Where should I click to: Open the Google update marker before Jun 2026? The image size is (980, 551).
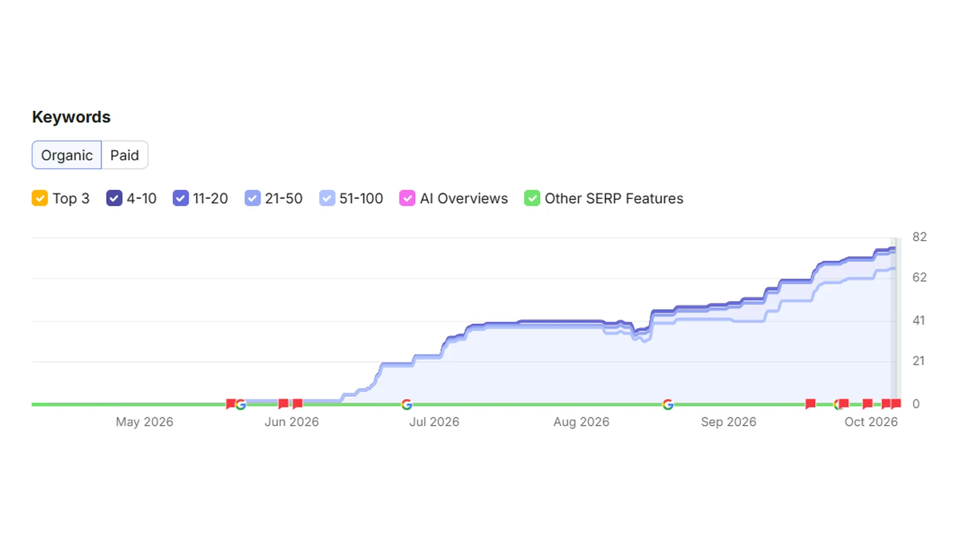click(x=241, y=405)
